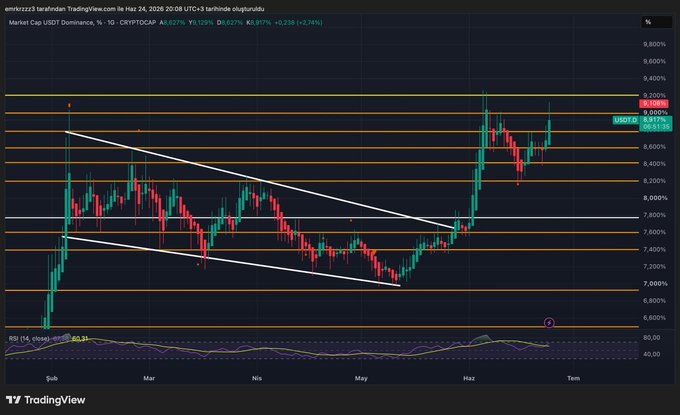Click the 'Şub' month label on time axis

point(52,378)
